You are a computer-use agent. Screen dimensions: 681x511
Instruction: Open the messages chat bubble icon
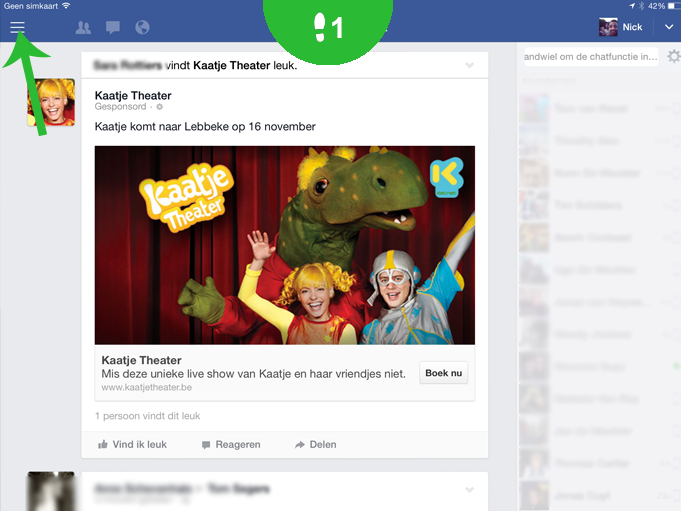click(113, 27)
